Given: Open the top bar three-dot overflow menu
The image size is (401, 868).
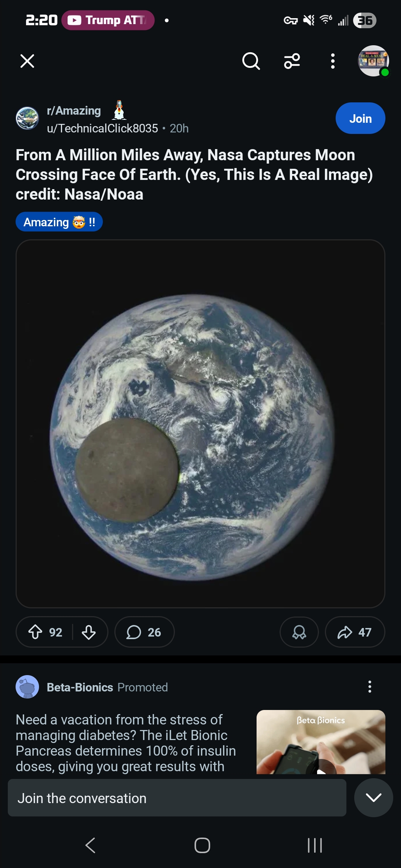Looking at the screenshot, I should click(333, 61).
